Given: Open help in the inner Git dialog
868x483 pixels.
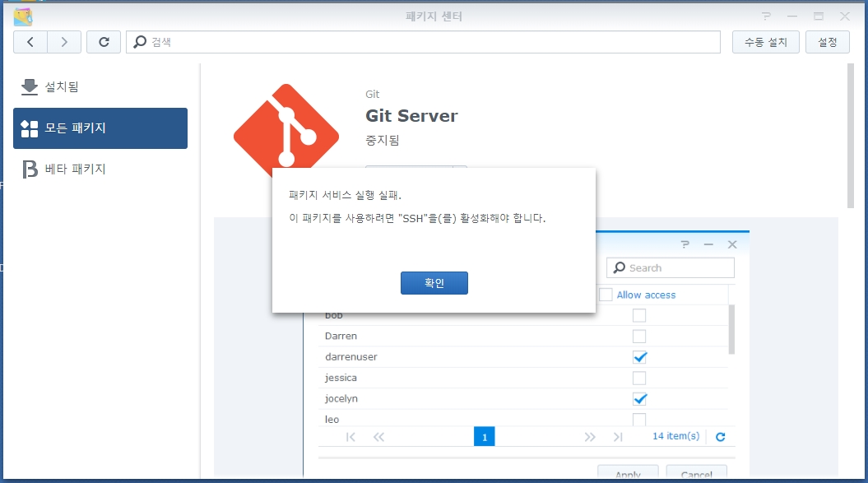Looking at the screenshot, I should tap(685, 244).
